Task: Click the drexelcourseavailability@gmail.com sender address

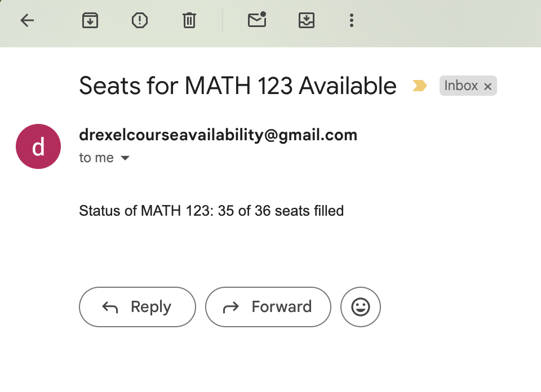Action: click(218, 135)
